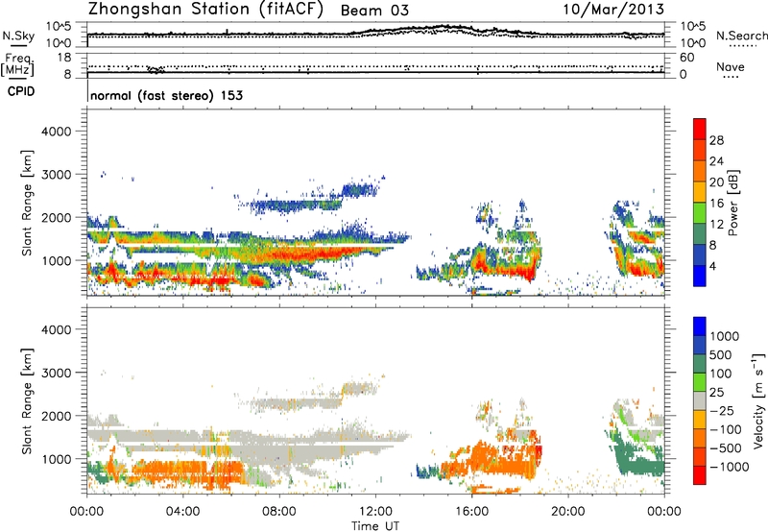This screenshot has height=532, width=768.
Task: Click the 'Power [dB]' colorbar title
Action: [733, 203]
